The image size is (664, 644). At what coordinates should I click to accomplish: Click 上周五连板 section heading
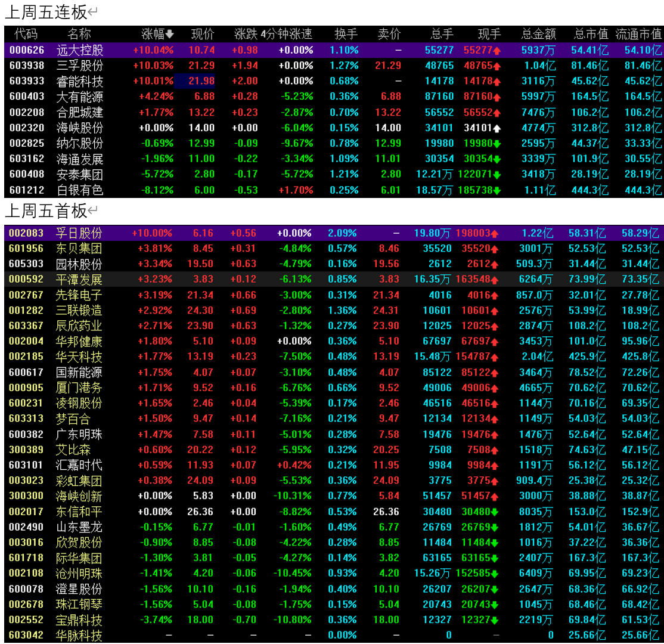pos(46,12)
